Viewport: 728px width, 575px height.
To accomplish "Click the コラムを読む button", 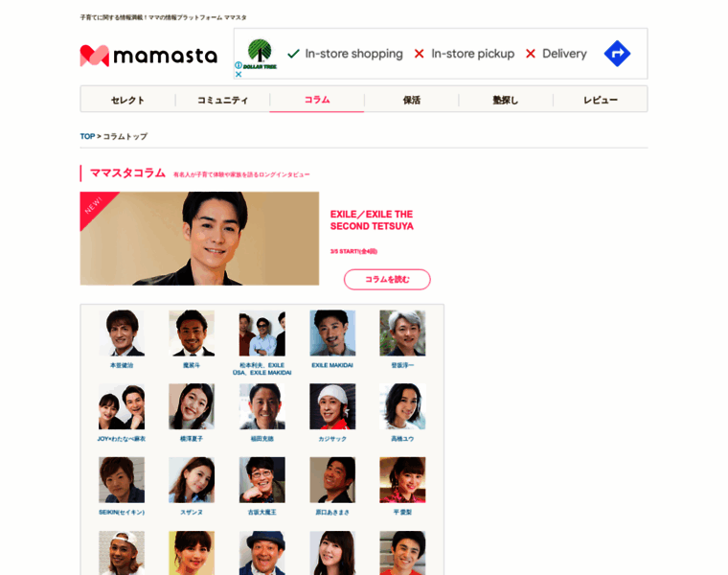I will coord(387,279).
